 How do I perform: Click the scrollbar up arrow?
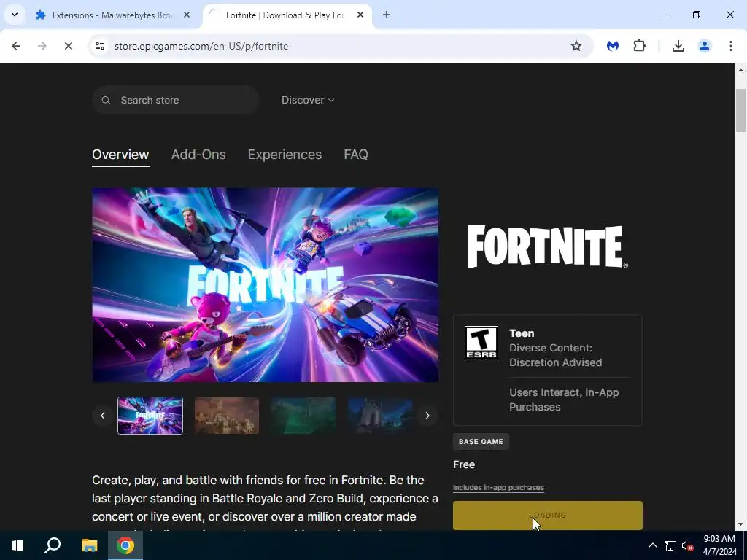[x=740, y=69]
